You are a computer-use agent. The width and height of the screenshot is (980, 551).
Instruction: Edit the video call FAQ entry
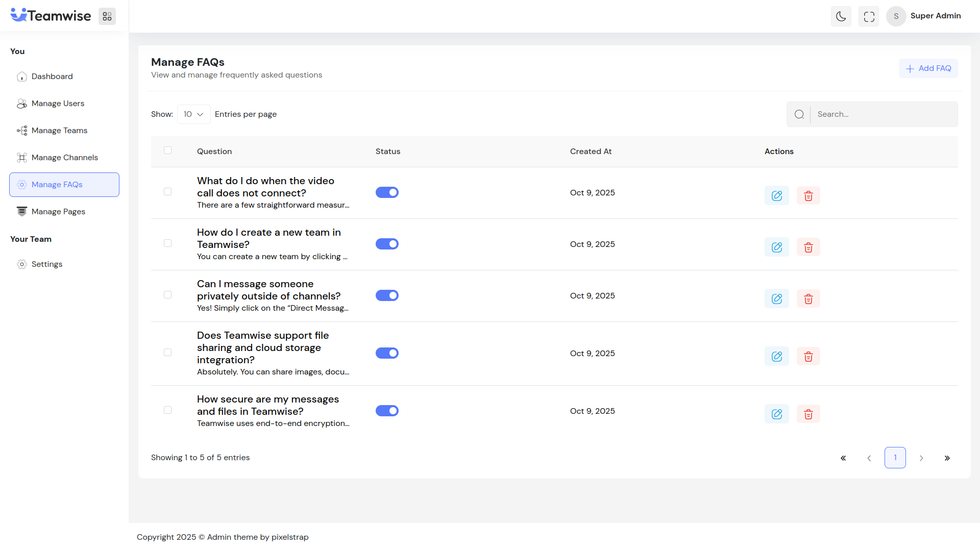(x=776, y=195)
